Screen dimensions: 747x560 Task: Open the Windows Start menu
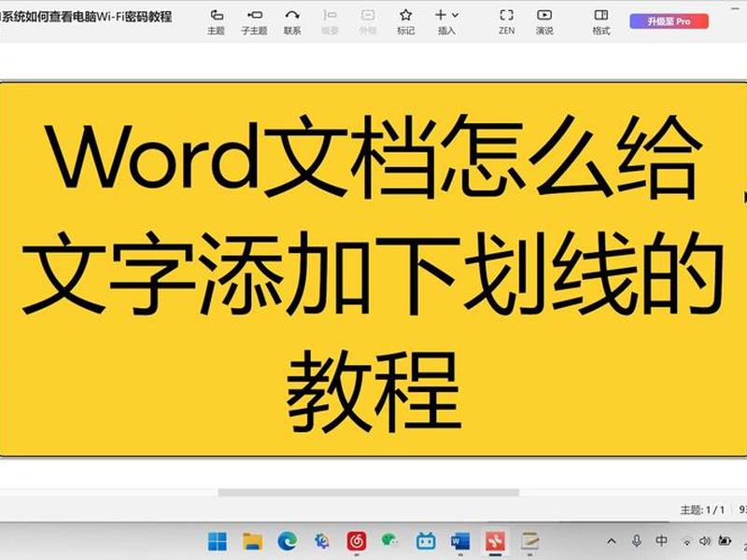218,541
